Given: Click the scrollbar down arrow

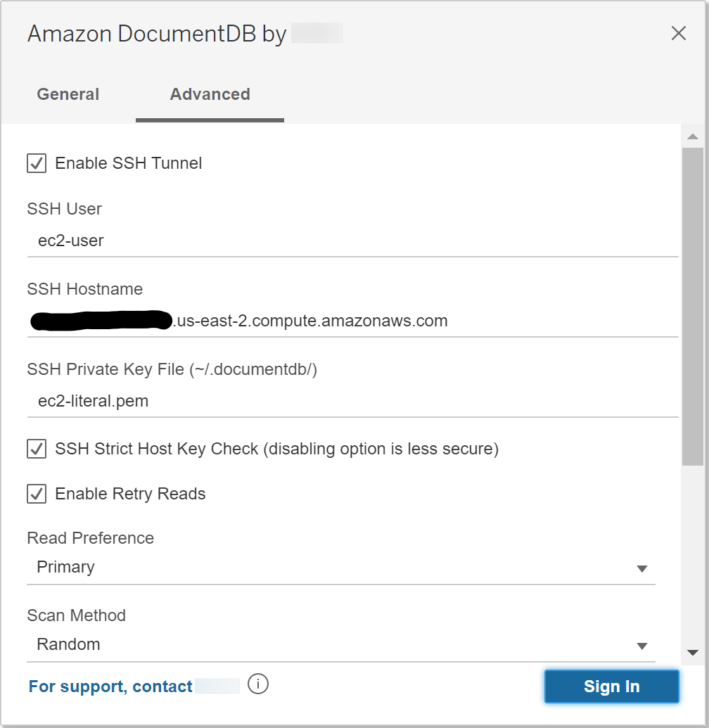Looking at the screenshot, I should pos(692,653).
